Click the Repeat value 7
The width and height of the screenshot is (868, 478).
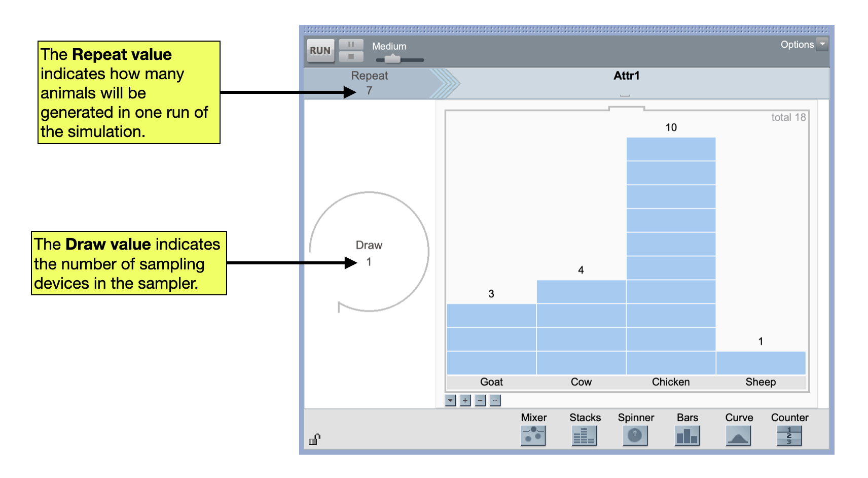pos(369,91)
